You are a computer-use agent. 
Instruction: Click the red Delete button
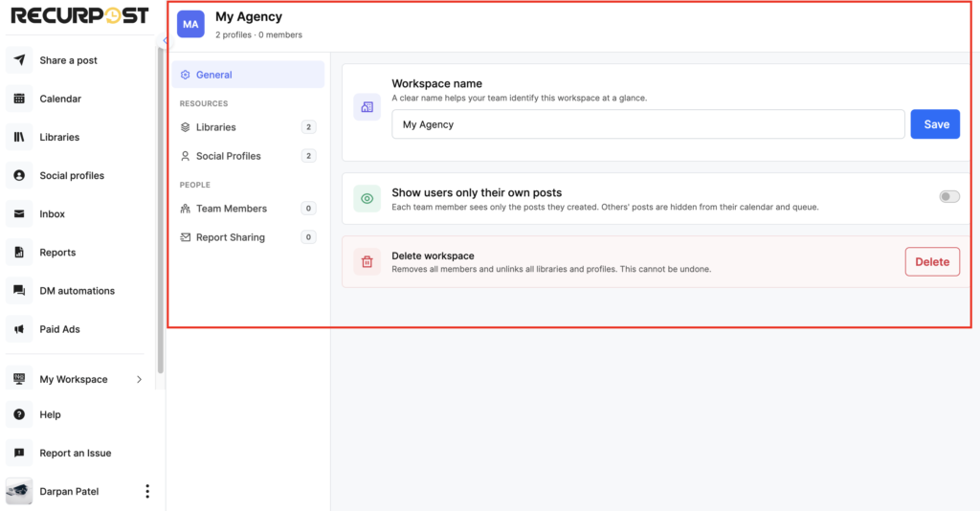coord(932,262)
